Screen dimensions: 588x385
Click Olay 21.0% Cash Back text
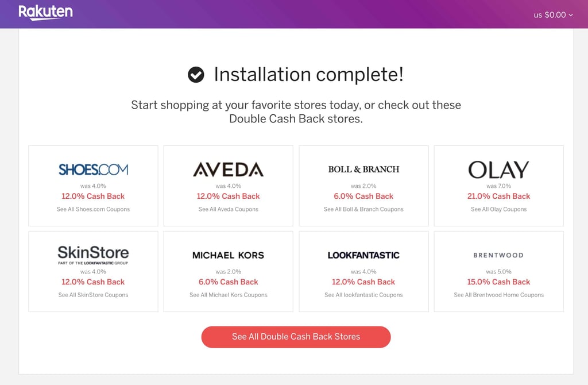click(x=499, y=197)
